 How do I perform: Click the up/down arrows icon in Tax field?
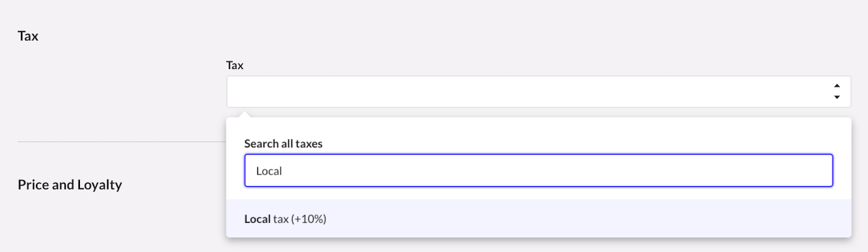[x=836, y=92]
